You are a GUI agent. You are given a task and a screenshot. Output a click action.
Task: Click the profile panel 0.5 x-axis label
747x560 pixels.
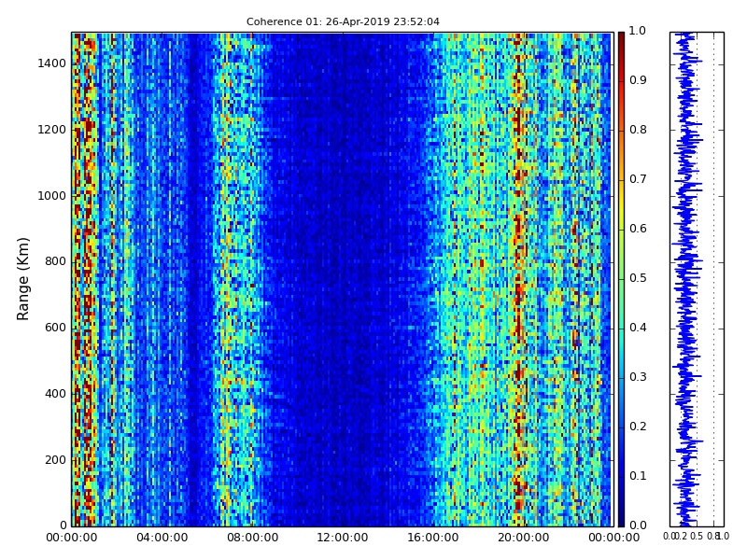(x=697, y=536)
